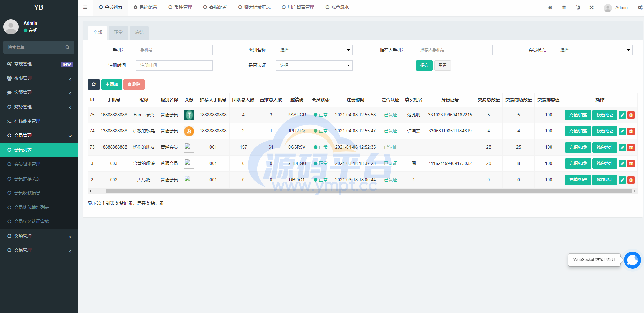The height and width of the screenshot is (313, 644).
Task: Open 常规管理 in sidebar
Action: pos(39,64)
